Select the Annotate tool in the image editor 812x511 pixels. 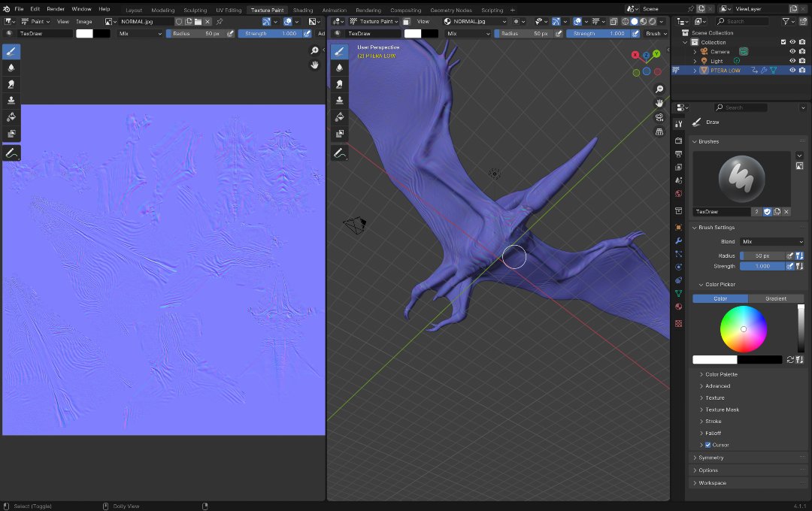[11, 153]
